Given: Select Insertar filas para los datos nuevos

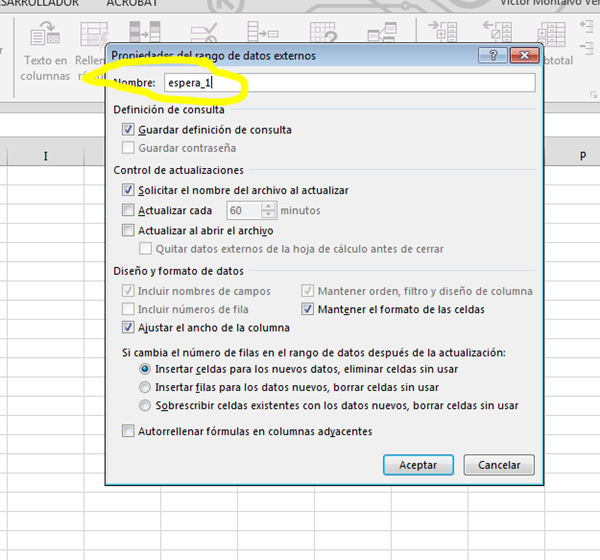Looking at the screenshot, I should [145, 387].
